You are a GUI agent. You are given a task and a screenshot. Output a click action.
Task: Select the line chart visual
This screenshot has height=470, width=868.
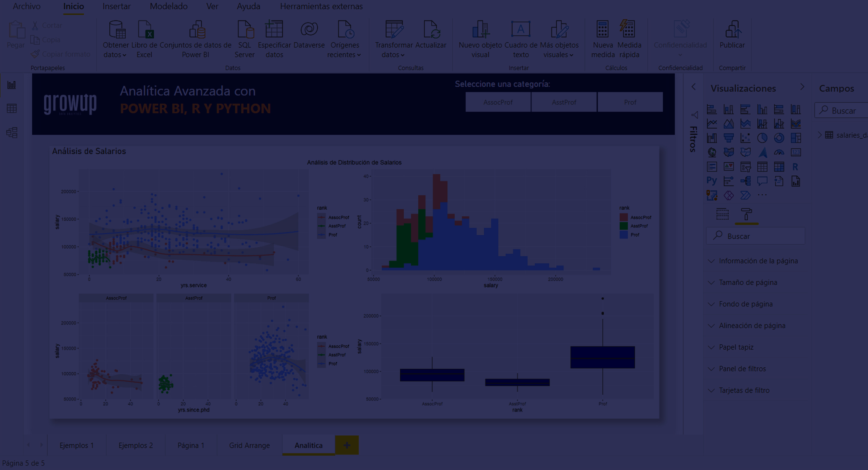point(712,124)
